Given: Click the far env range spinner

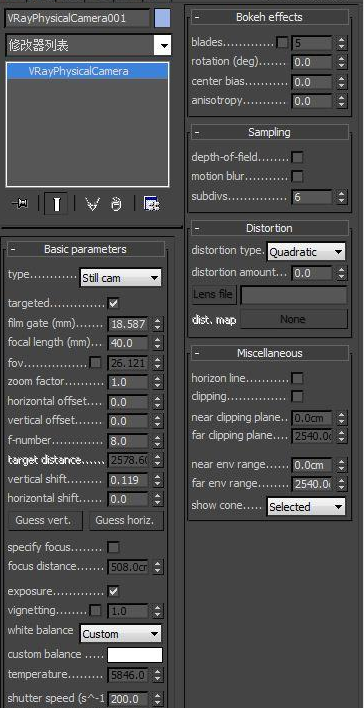Looking at the screenshot, I should (x=341, y=484).
